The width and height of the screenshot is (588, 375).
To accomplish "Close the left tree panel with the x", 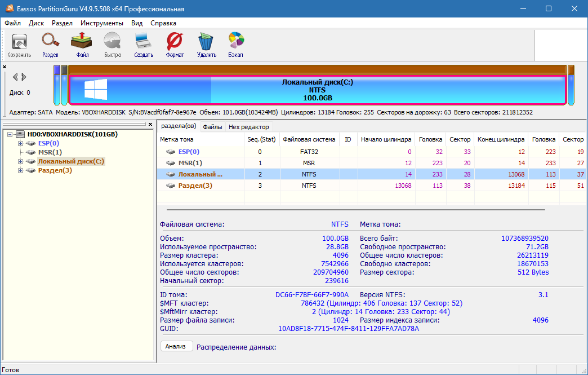I will coord(150,124).
